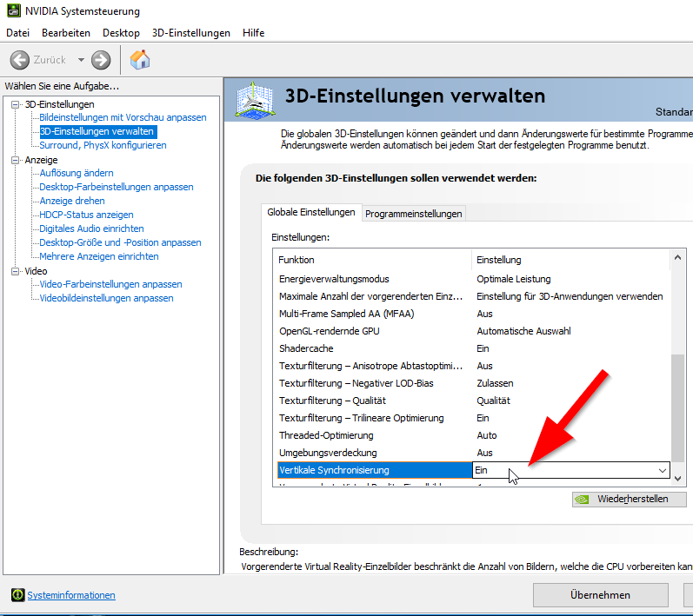Open the Systeminformationen link
Image resolution: width=693 pixels, height=616 pixels.
pyautogui.click(x=71, y=595)
